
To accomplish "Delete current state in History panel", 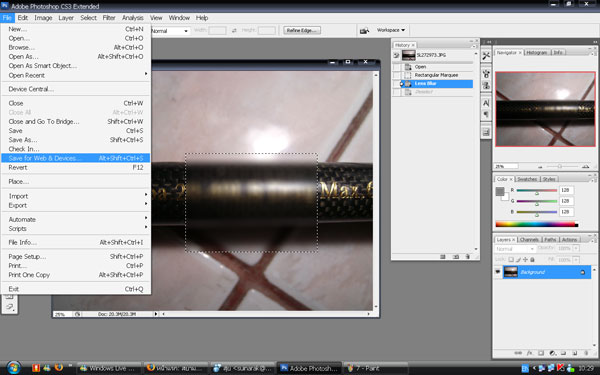I will [x=468, y=257].
